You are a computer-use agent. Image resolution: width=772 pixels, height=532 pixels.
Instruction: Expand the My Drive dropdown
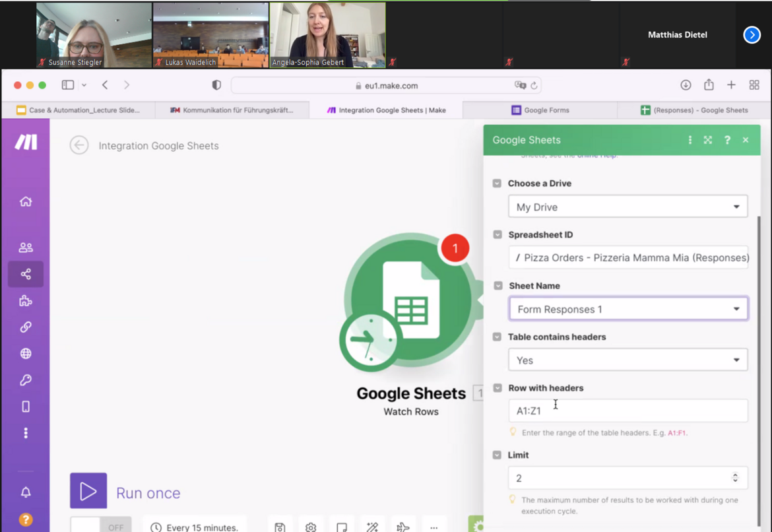click(x=627, y=207)
